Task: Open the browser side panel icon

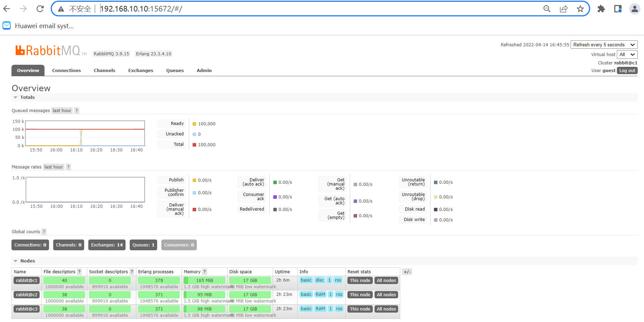Action: tap(618, 9)
